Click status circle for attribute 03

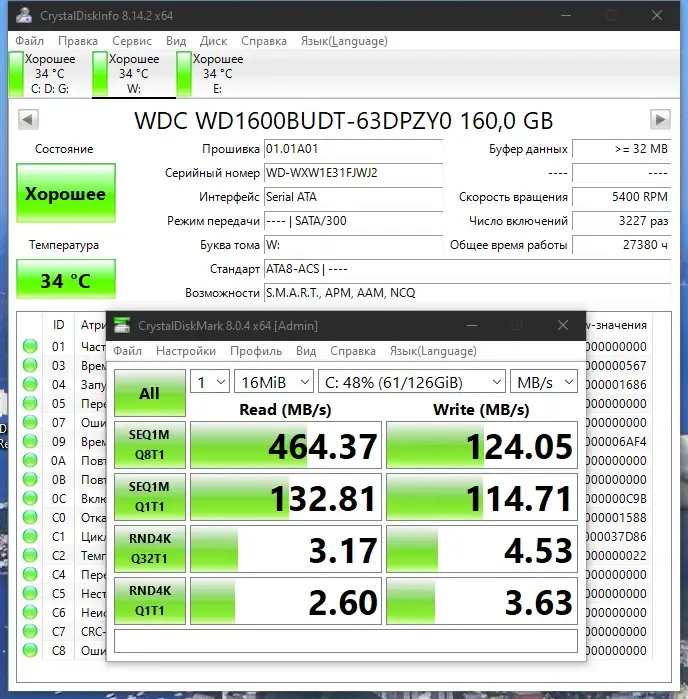pyautogui.click(x=30, y=365)
